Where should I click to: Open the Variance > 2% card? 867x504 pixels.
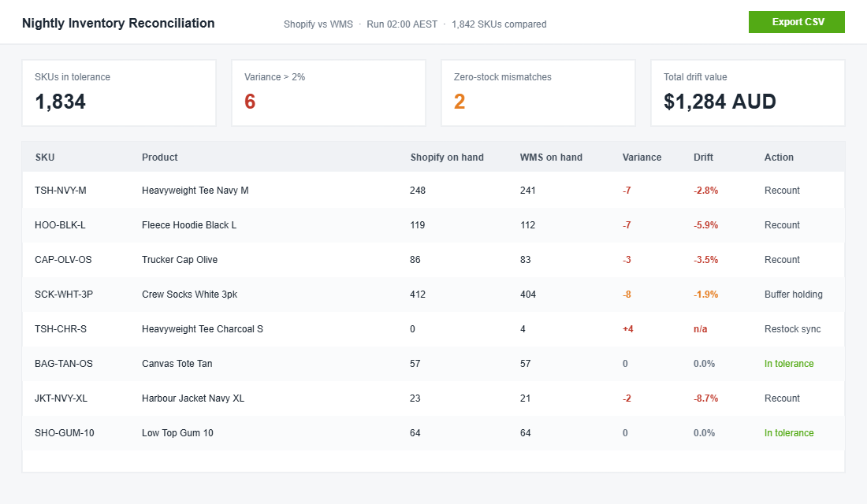329,93
